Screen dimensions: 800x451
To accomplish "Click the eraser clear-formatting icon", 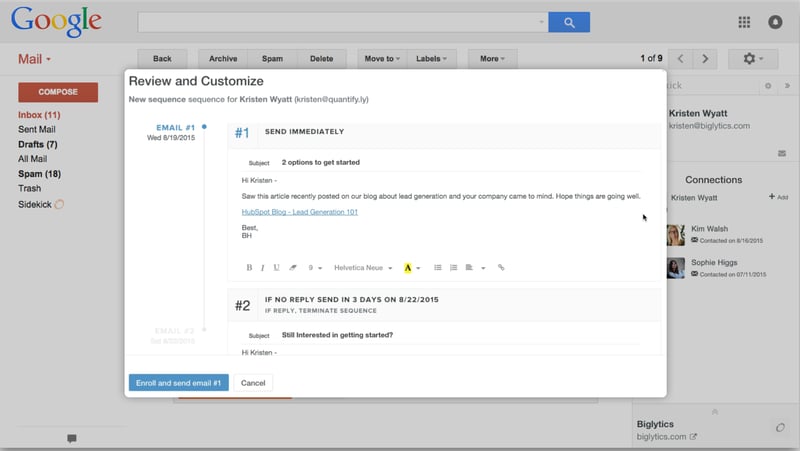I will [293, 267].
